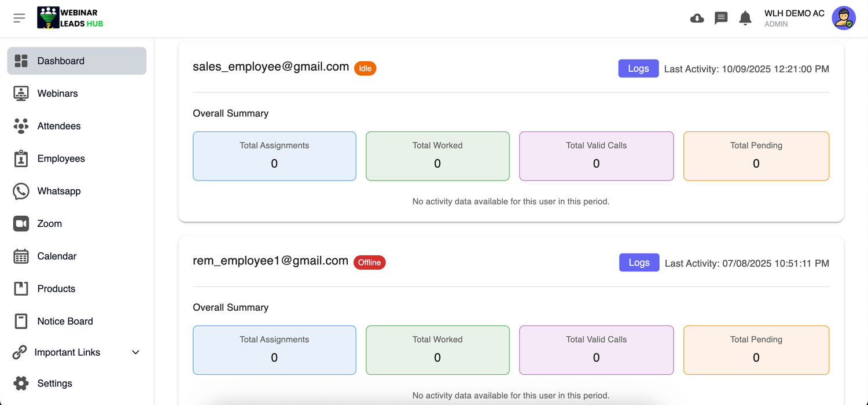The image size is (868, 405).
Task: Click the Total Valid Calls card for rem_employee1
Action: point(596,350)
